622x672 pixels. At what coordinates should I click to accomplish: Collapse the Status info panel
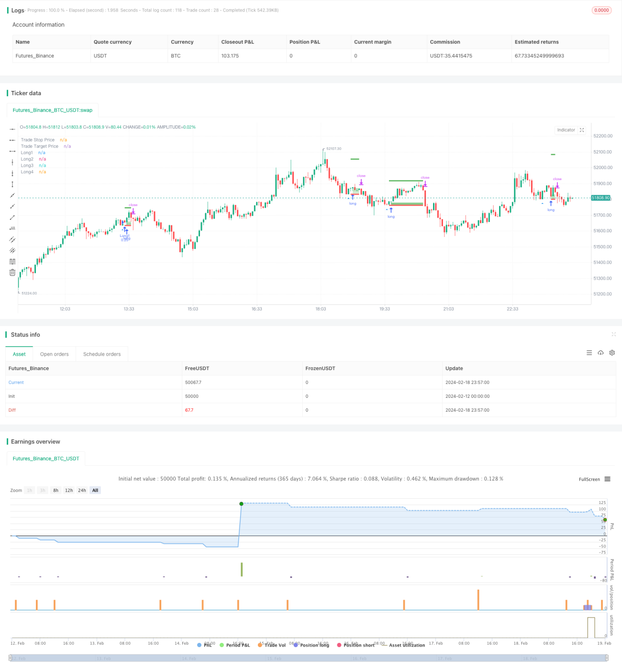coord(613,335)
